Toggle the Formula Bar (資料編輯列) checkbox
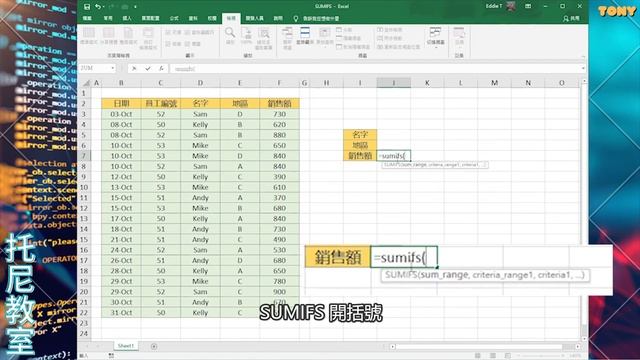Image resolution: width=640 pixels, height=360 pixels. (199, 32)
